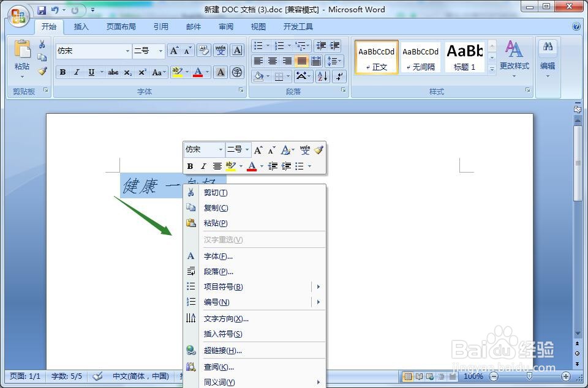Increase indent in mini toolbar
588x388 pixels.
pyautogui.click(x=286, y=166)
